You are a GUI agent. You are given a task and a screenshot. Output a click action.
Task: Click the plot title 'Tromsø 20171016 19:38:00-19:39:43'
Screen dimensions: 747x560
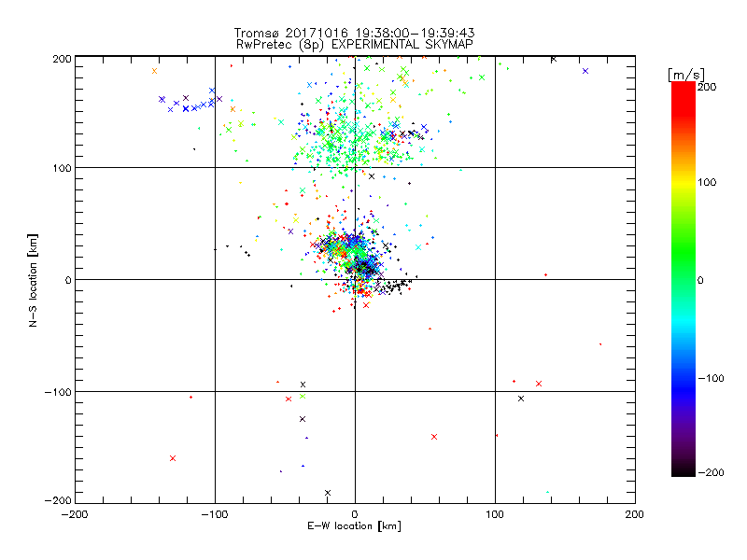pos(355,33)
